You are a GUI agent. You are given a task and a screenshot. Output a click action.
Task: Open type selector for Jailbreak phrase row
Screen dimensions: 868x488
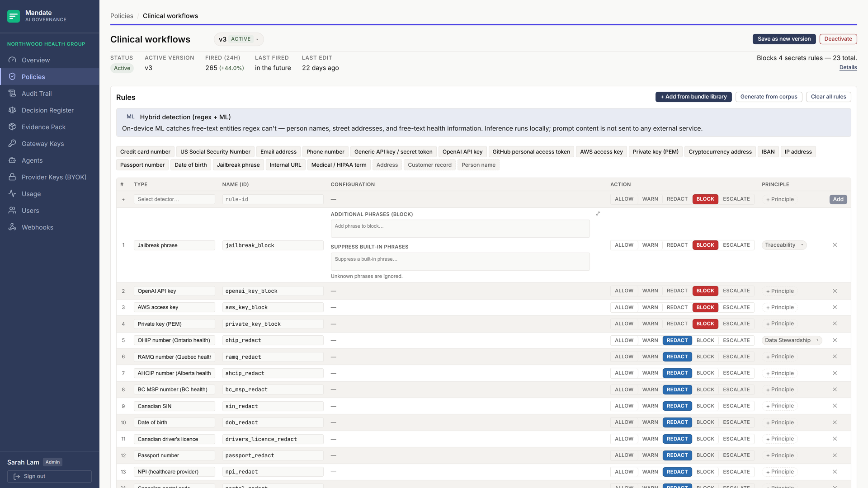(174, 245)
